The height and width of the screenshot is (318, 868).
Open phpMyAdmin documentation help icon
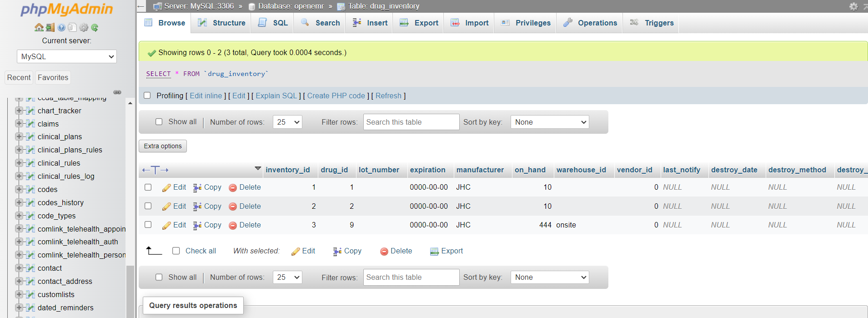pos(61,27)
